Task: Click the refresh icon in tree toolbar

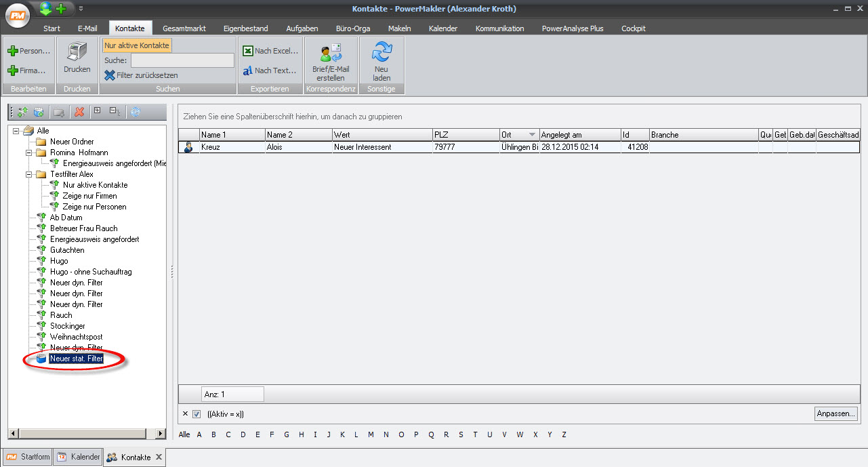Action: point(135,112)
